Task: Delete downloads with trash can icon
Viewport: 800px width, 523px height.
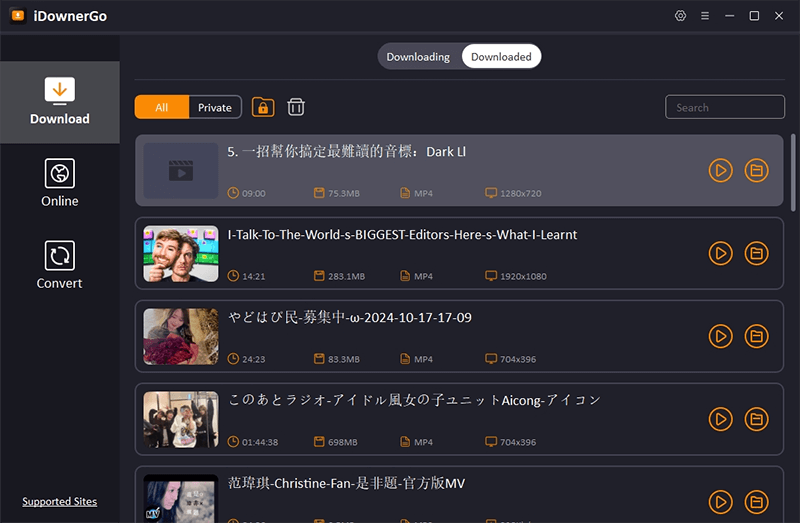Action: coord(296,107)
